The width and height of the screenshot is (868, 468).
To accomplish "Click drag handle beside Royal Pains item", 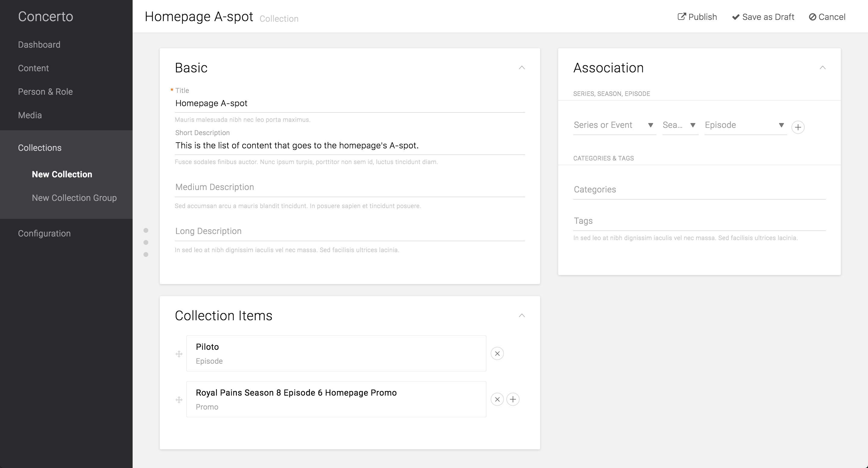I will 179,400.
